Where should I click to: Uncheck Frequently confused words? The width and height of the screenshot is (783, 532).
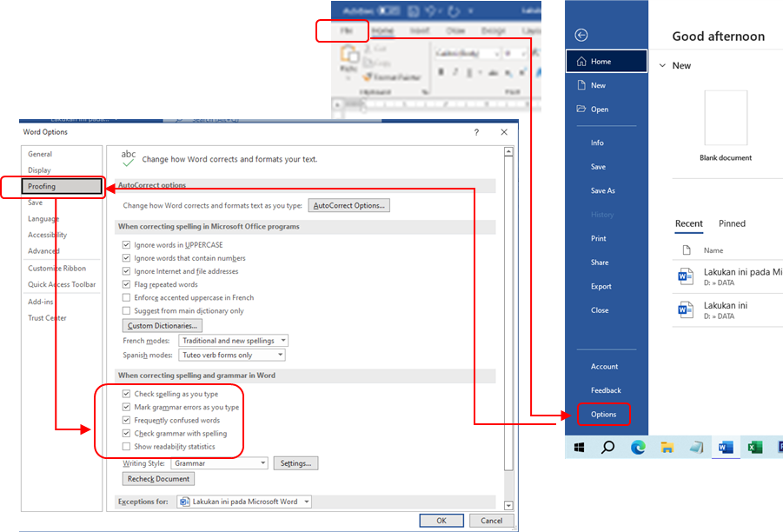point(126,420)
